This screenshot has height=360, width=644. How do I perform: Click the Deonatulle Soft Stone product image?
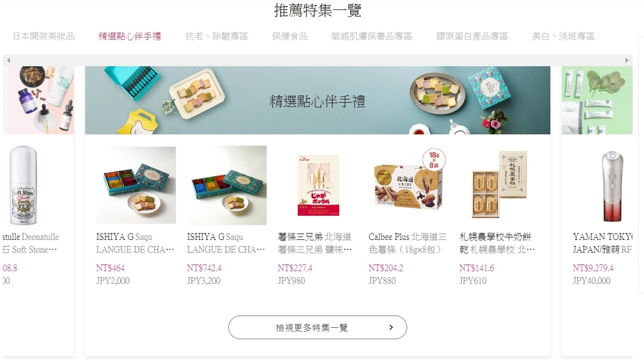point(23,185)
